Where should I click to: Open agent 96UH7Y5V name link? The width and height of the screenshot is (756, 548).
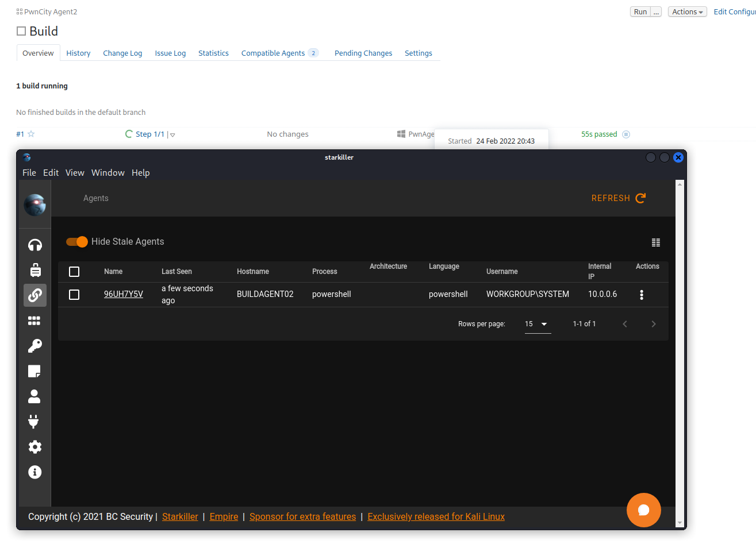click(x=124, y=294)
